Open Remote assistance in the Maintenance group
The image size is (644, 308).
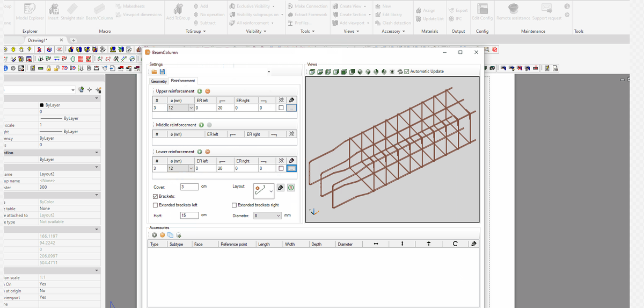point(514,12)
